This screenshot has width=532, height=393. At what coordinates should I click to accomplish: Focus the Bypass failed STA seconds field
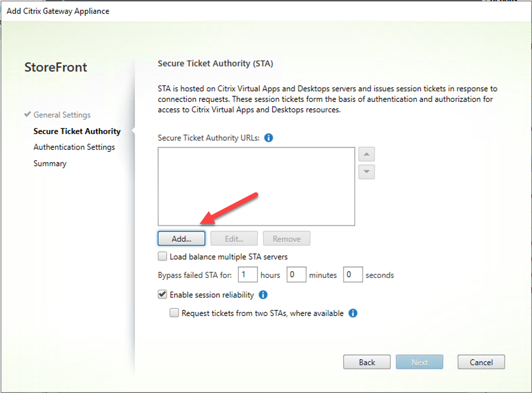point(353,275)
